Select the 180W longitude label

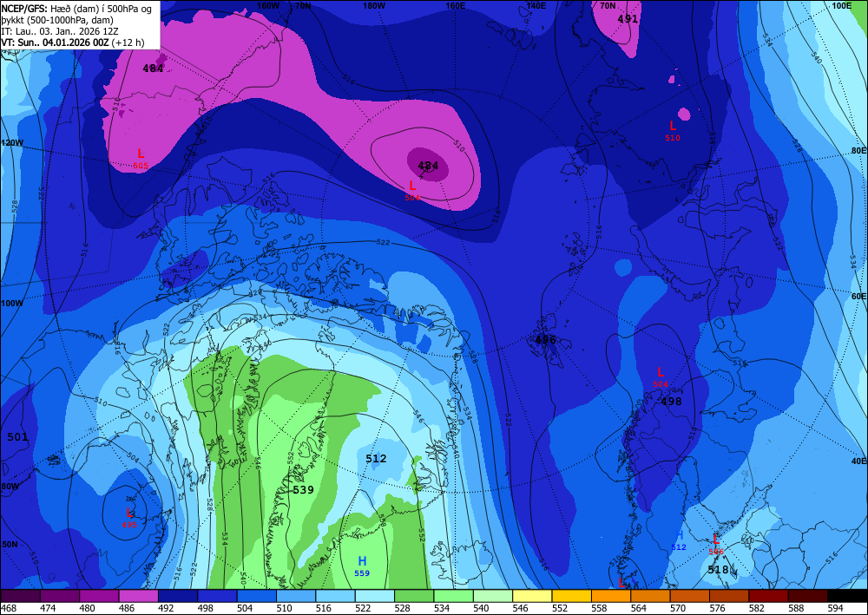pyautogui.click(x=374, y=5)
